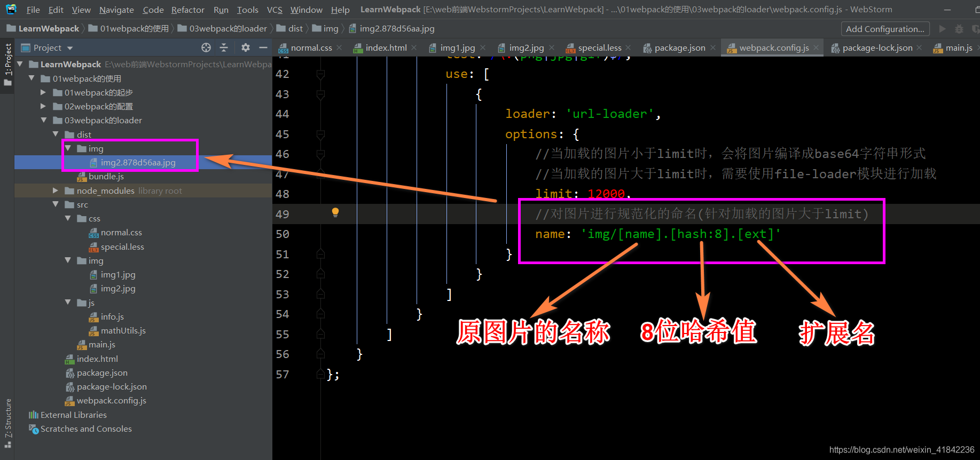The width and height of the screenshot is (980, 460).
Task: Expand the 01webpack的起步 folder arrow
Action: 44,92
